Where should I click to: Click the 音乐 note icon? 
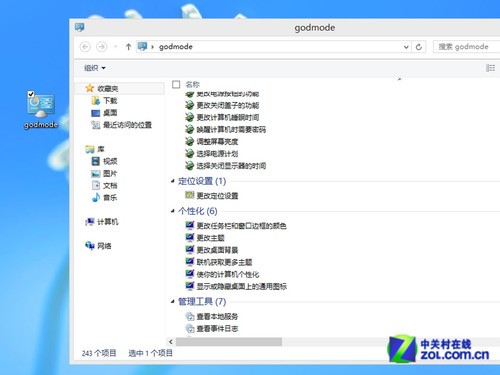pyautogui.click(x=96, y=197)
